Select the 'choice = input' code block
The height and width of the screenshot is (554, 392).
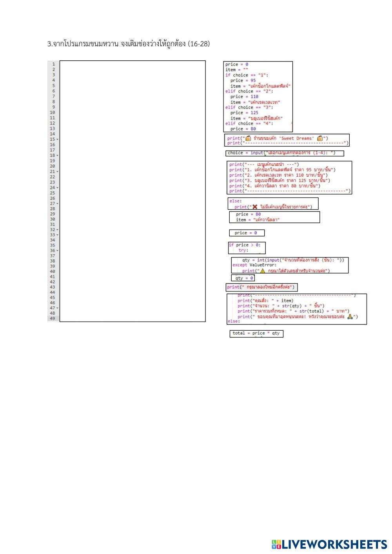pyautogui.click(x=285, y=153)
